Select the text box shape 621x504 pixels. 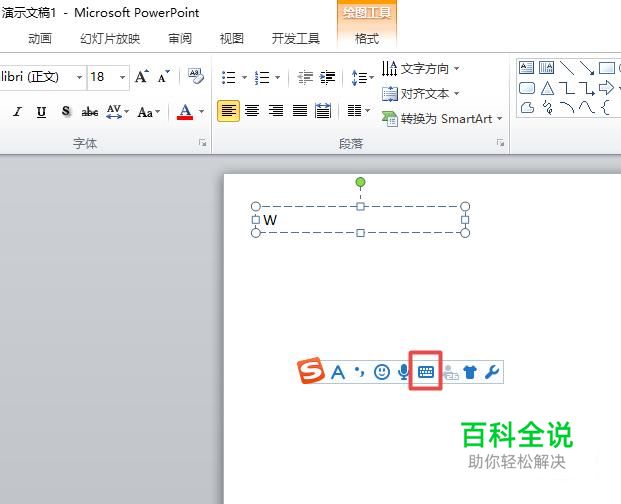tap(526, 68)
